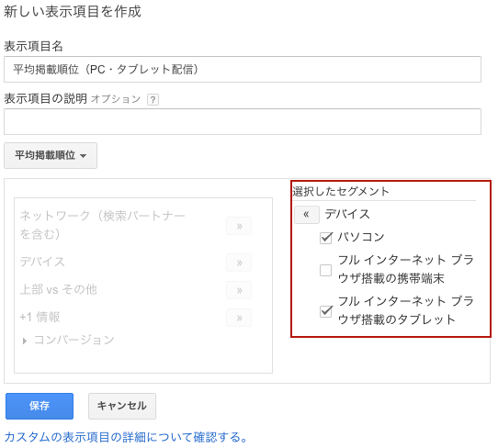Screen dimensions: 498x448
Task: Add +1 情報 segment with its » button
Action: tap(239, 318)
